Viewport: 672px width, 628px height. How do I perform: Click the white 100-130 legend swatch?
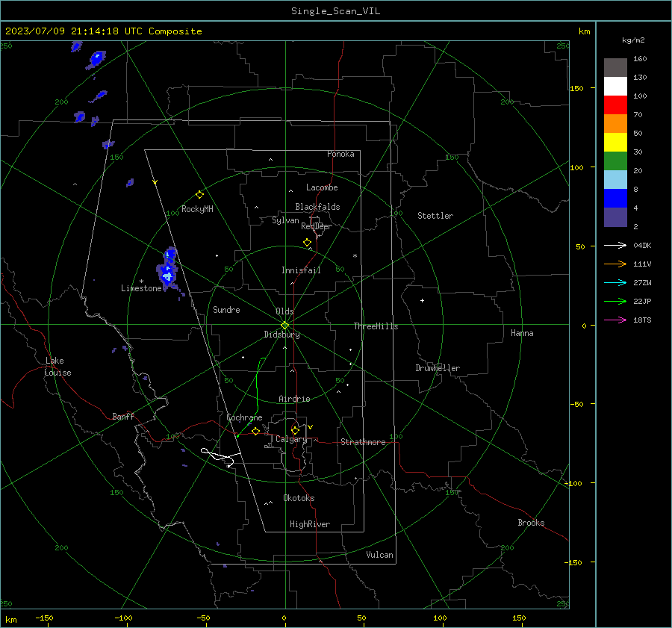(615, 87)
